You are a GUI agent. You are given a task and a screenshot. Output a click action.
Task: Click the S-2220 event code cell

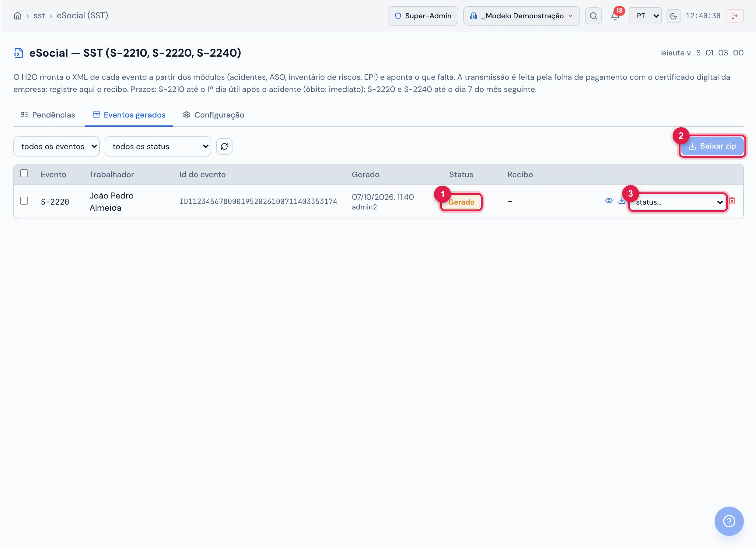[55, 202]
